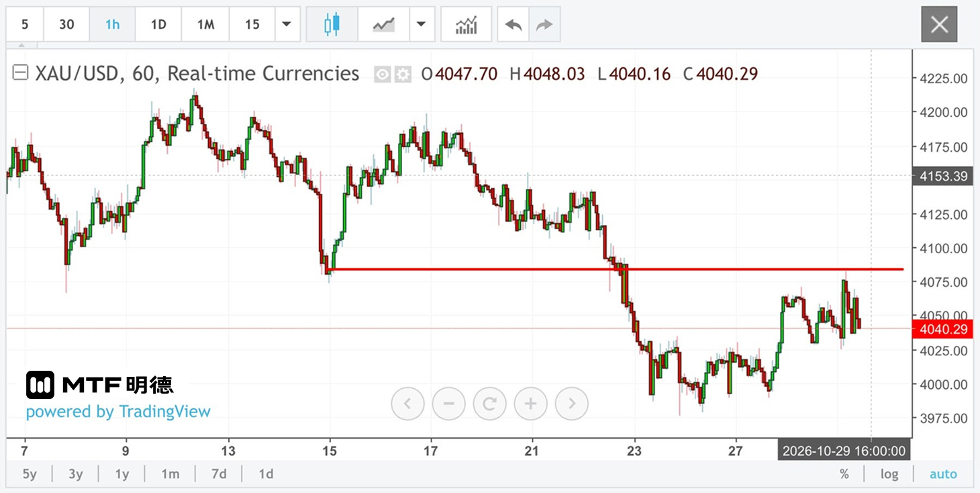Redo the chart action
Screen dimensions: 980x493
[x=544, y=25]
